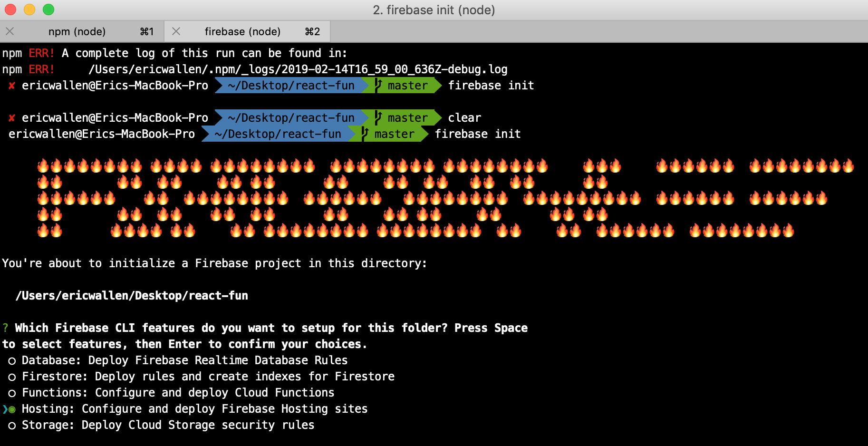Click the /Users/ericwallen/Desktop/react-fun directory path
This screenshot has width=868, height=446.
coord(132,296)
